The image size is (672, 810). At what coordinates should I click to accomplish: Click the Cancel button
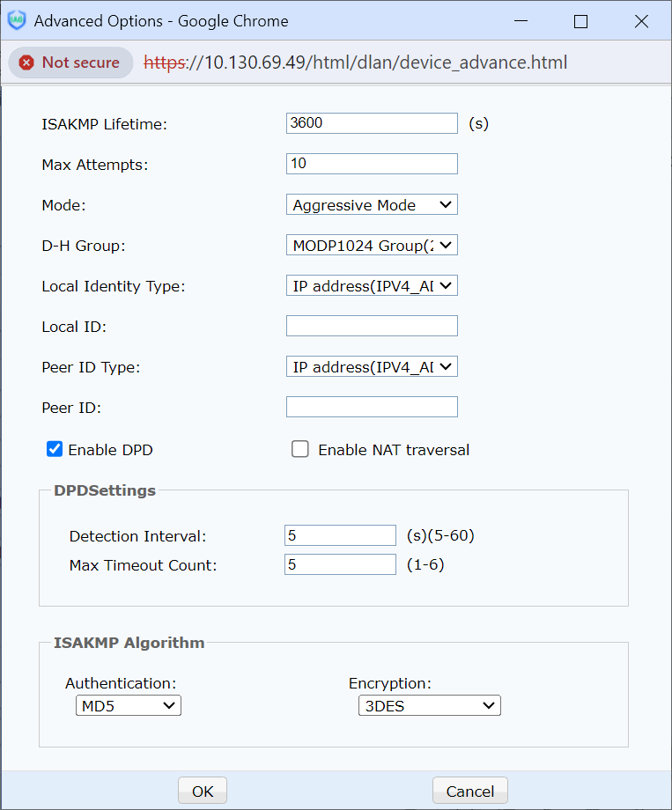[469, 792]
